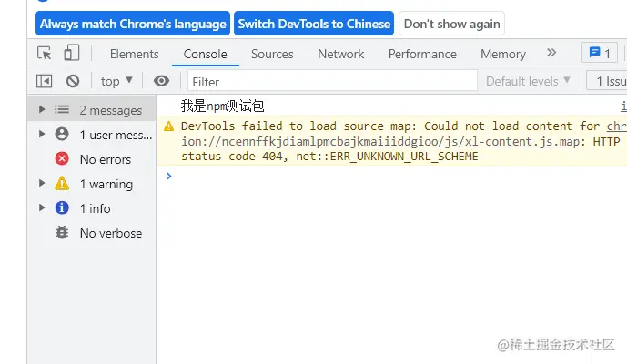Viewport: 627px width, 364px height.
Task: Switch to the Network tab
Action: coord(340,54)
